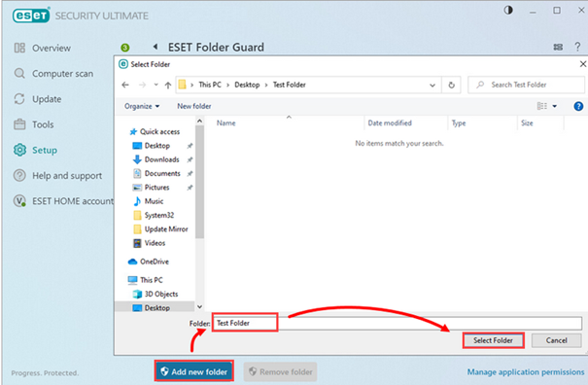Screen dimensions: 588x385
Task: Select Pictures in navigation pane
Action: pos(156,188)
